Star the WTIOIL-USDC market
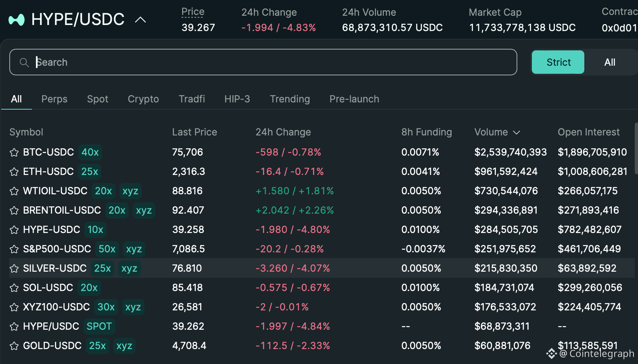Screen dimensions: 638x364 click(x=14, y=191)
